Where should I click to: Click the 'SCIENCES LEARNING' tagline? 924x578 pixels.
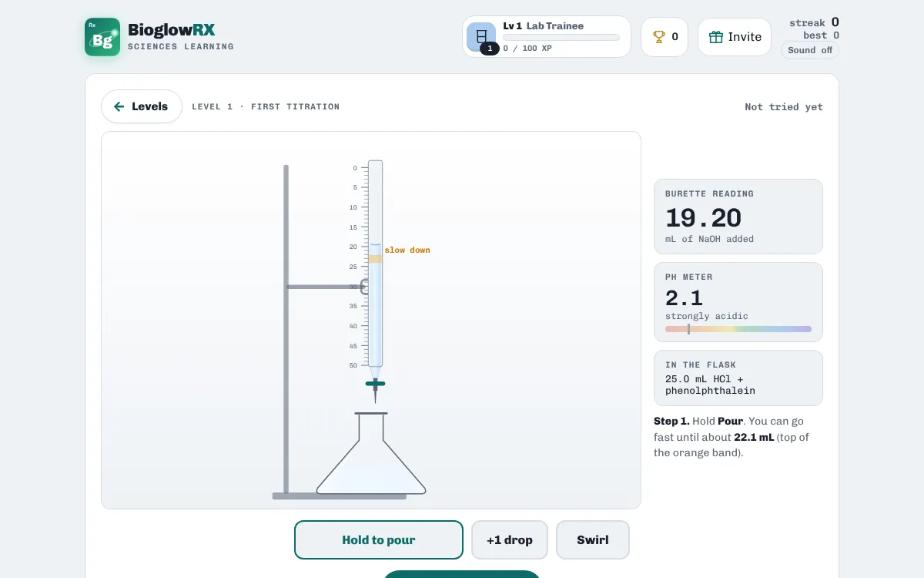[181, 47]
